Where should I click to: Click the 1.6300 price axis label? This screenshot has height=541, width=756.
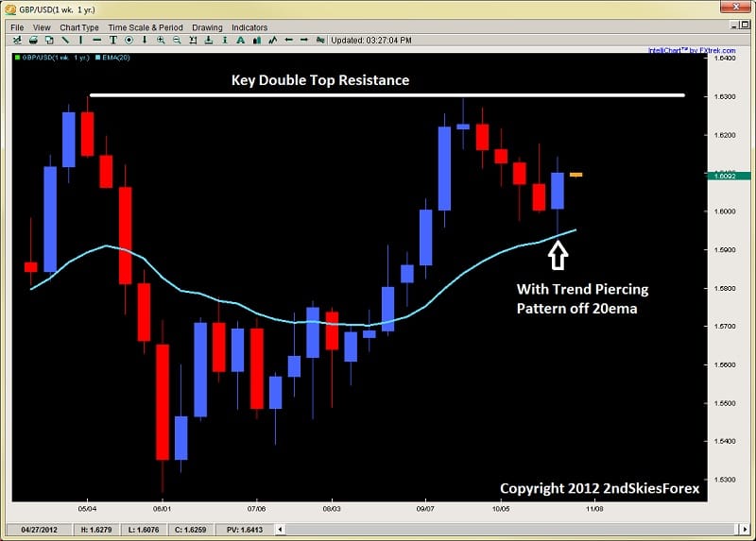pyautogui.click(x=725, y=96)
